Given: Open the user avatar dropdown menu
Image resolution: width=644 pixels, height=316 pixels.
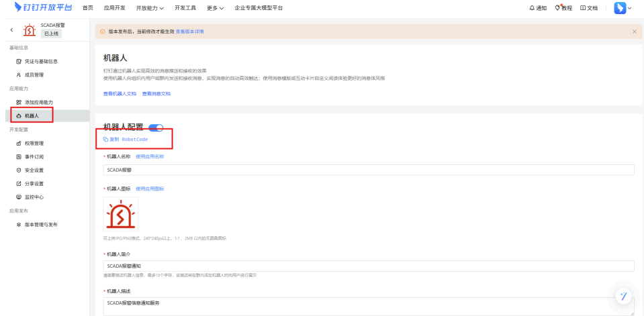Looking at the screenshot, I should 623,8.
